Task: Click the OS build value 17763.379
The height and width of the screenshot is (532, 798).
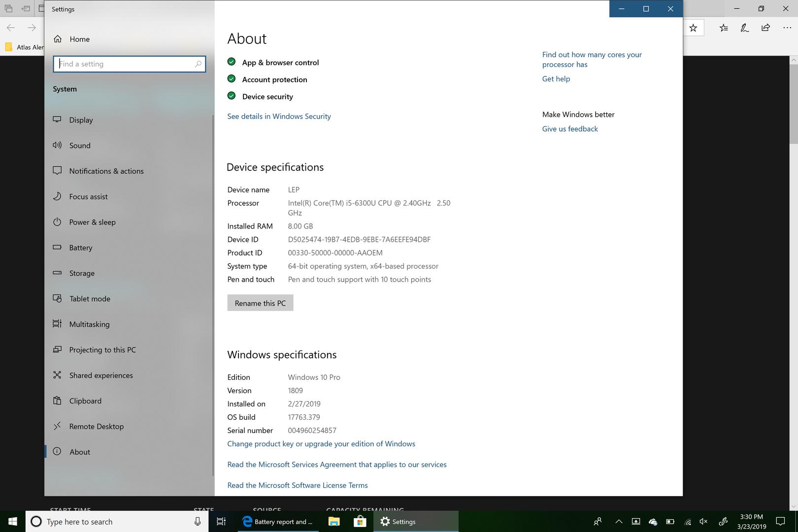Action: (x=304, y=417)
